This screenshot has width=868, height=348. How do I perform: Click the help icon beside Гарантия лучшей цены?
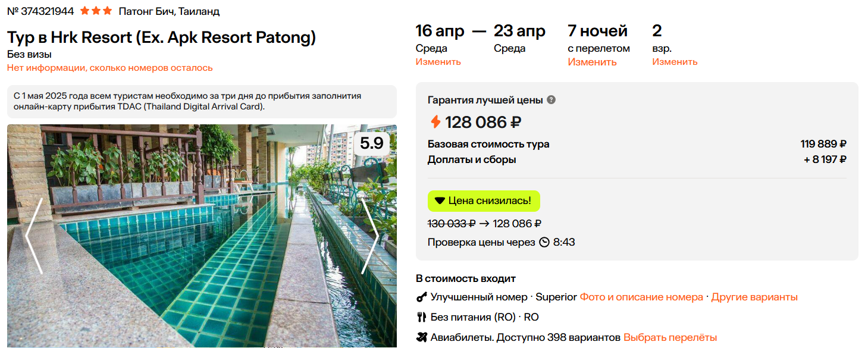[551, 100]
